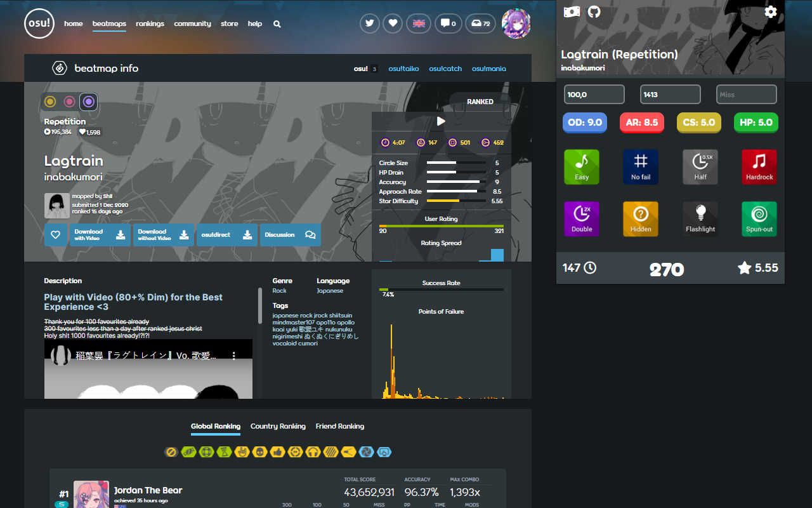This screenshot has width=812, height=508.
Task: Open the chat messages icon showing 0
Action: 448,23
